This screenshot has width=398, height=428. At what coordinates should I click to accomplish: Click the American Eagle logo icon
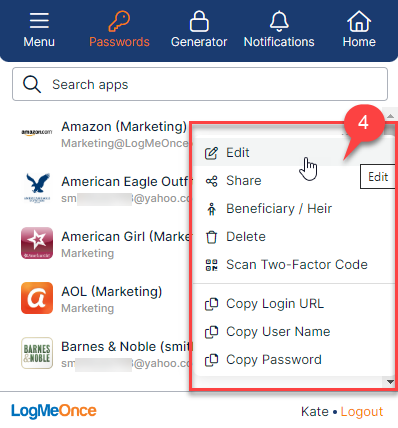coord(37,187)
